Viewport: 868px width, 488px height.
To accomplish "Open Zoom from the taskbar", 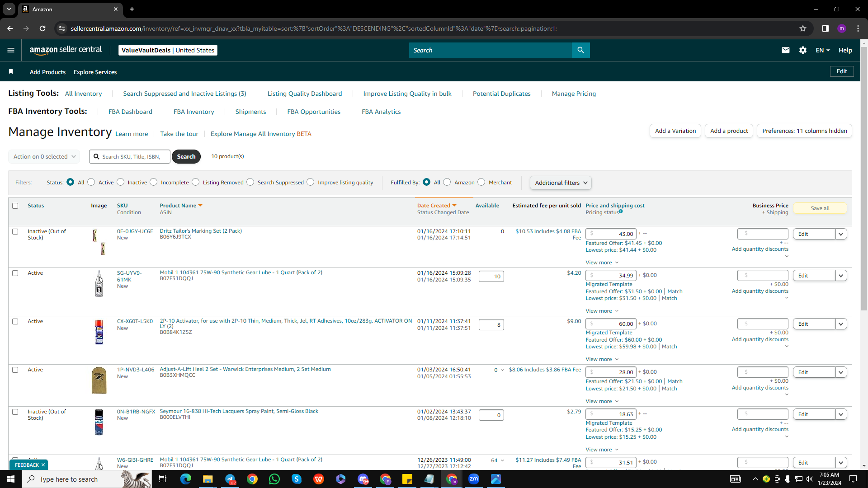I will 474,479.
